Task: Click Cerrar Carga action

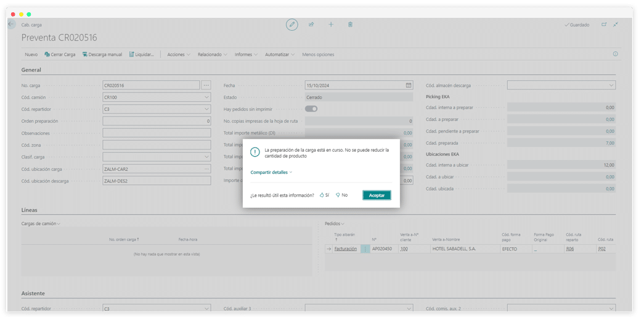Action: coord(60,54)
